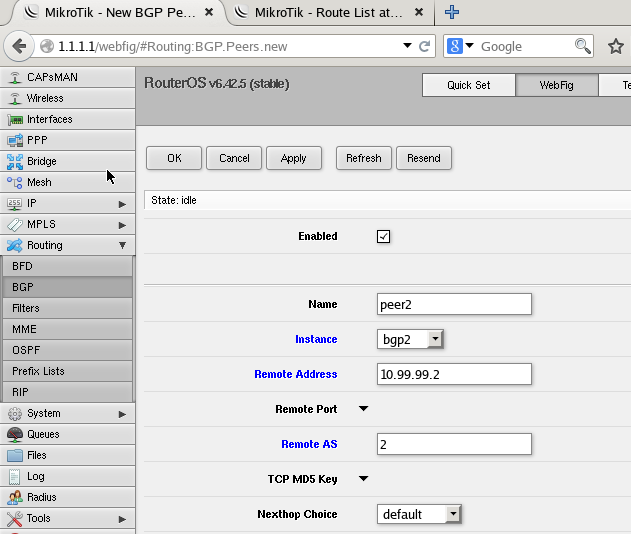Select the New BGP Peer browser tab

coord(120,12)
